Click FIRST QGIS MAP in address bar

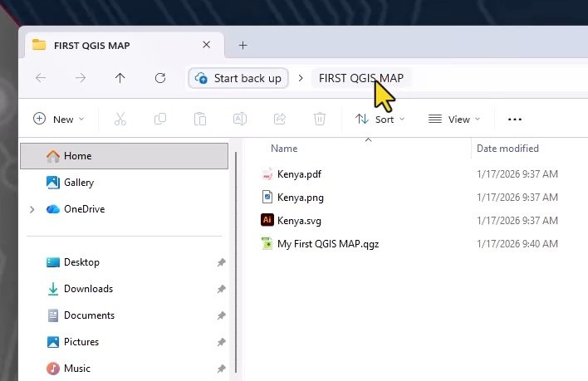pyautogui.click(x=361, y=78)
